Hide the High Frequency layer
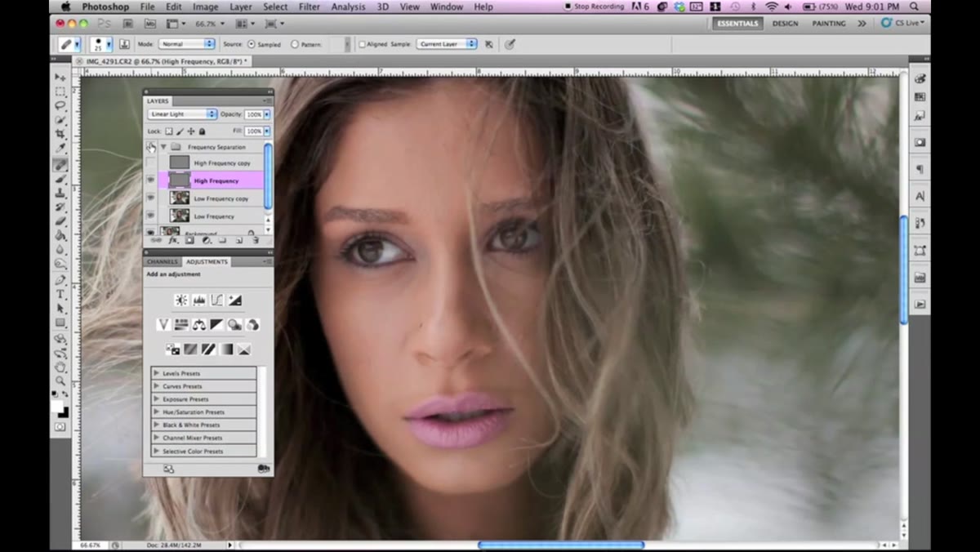This screenshot has width=980, height=552. (150, 180)
